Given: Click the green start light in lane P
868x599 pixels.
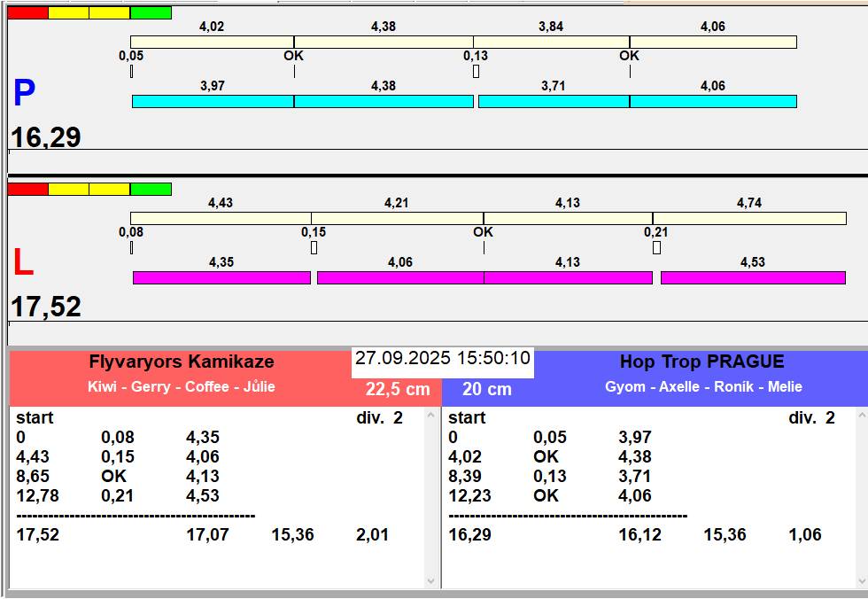Looking at the screenshot, I should [151, 12].
